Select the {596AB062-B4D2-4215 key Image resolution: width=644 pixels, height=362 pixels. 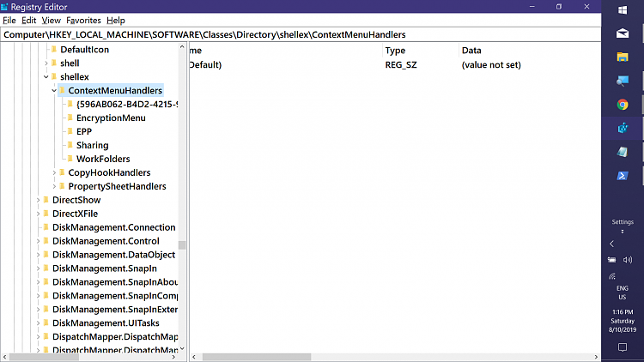tap(127, 104)
